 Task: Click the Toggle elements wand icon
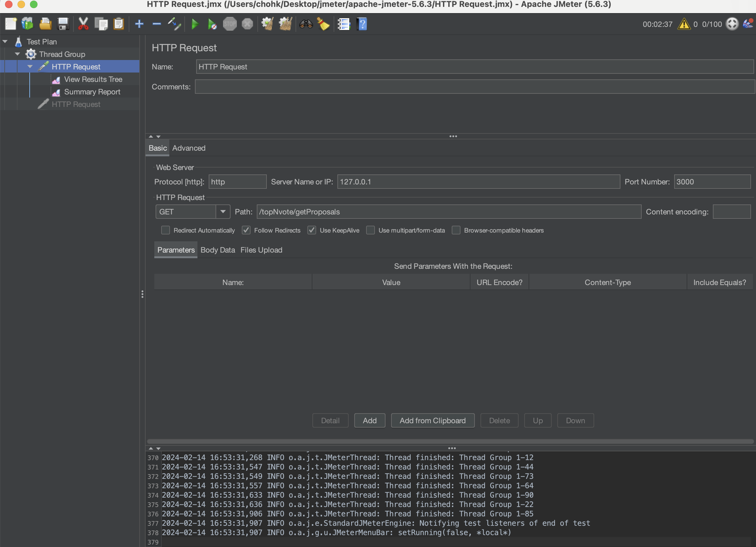(x=174, y=24)
